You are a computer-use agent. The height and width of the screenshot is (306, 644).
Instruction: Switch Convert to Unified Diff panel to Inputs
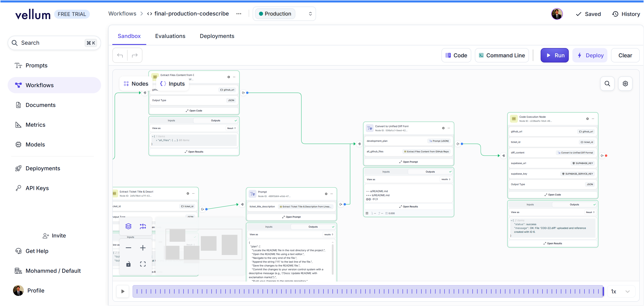(386, 172)
